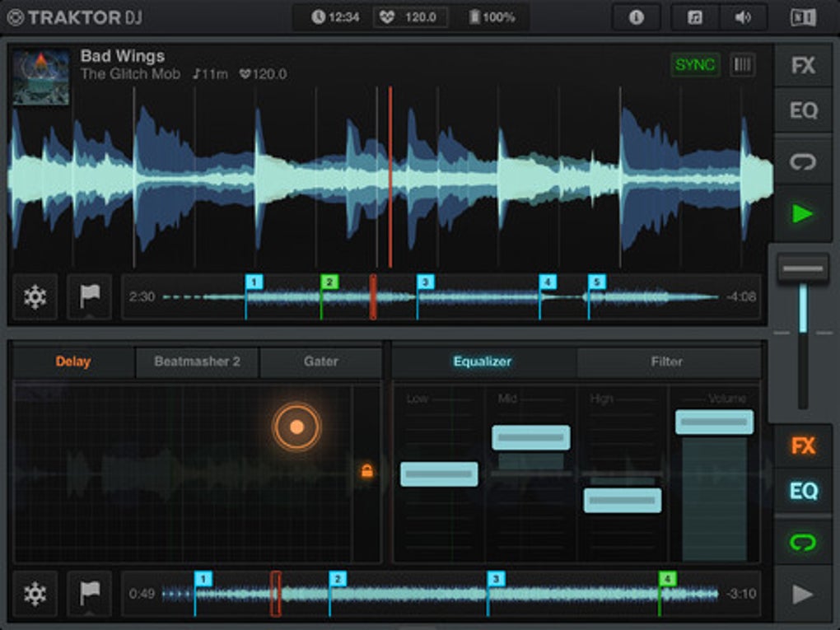Switch to the Gater effect tab
Viewport: 840px width, 630px height.
(321, 361)
